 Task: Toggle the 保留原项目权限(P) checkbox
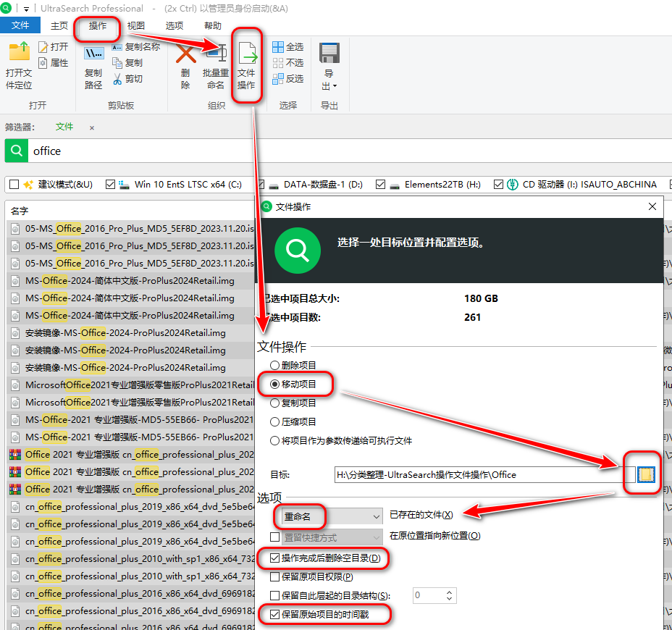coord(274,577)
